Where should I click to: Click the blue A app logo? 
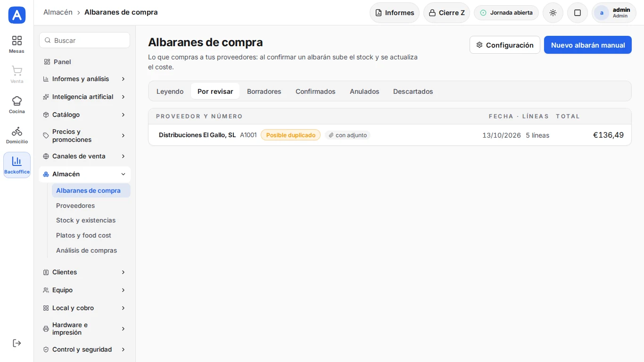tap(17, 15)
